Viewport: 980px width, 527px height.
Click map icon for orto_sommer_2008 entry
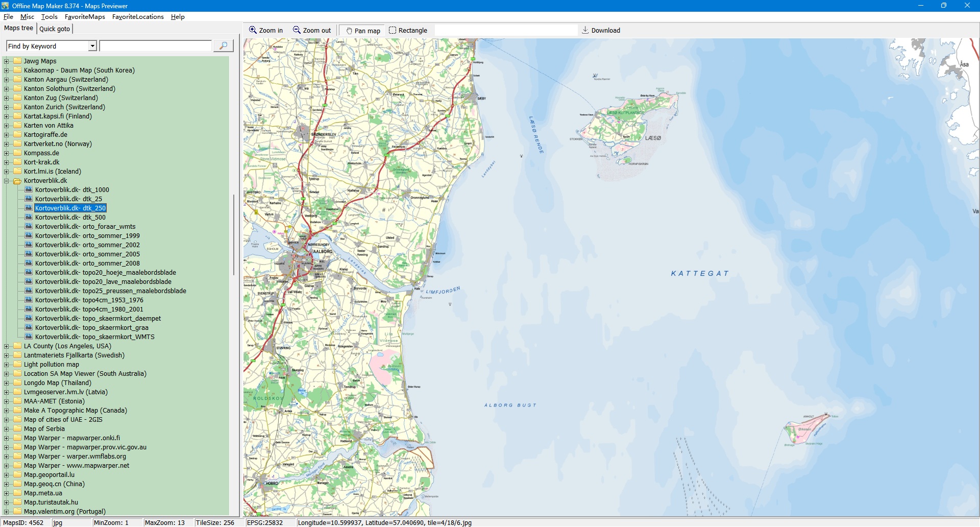29,263
